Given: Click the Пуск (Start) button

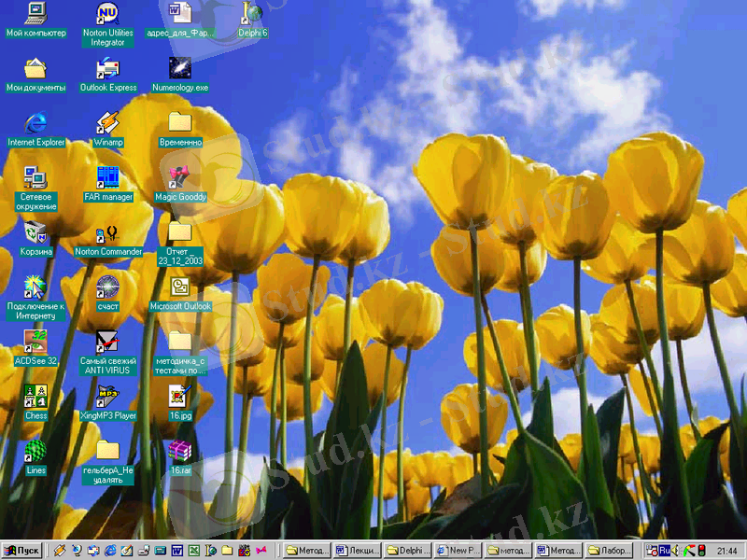Looking at the screenshot, I should click(22, 551).
